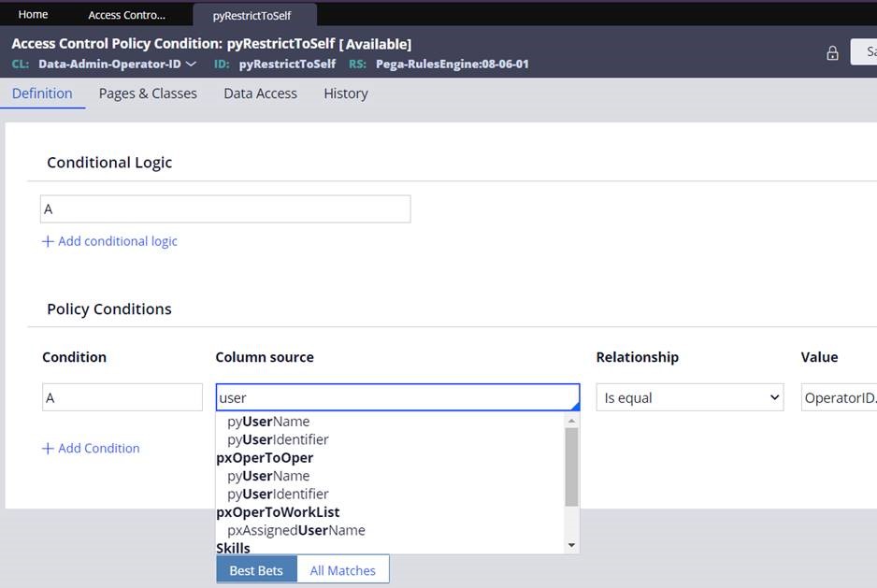877x588 pixels.
Task: Pick pyUserIdentifier under pxOperToOper
Action: coord(278,494)
